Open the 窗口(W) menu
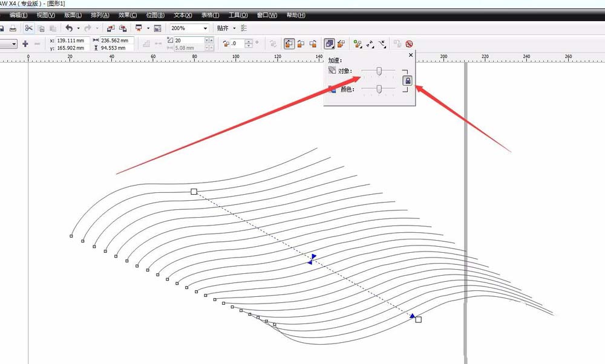This screenshot has height=364, width=605. click(x=267, y=15)
